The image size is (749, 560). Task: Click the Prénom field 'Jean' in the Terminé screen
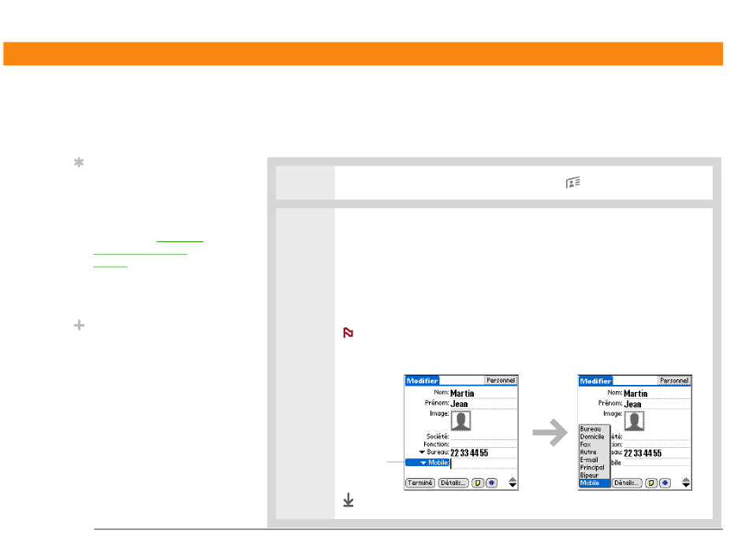pyautogui.click(x=483, y=404)
